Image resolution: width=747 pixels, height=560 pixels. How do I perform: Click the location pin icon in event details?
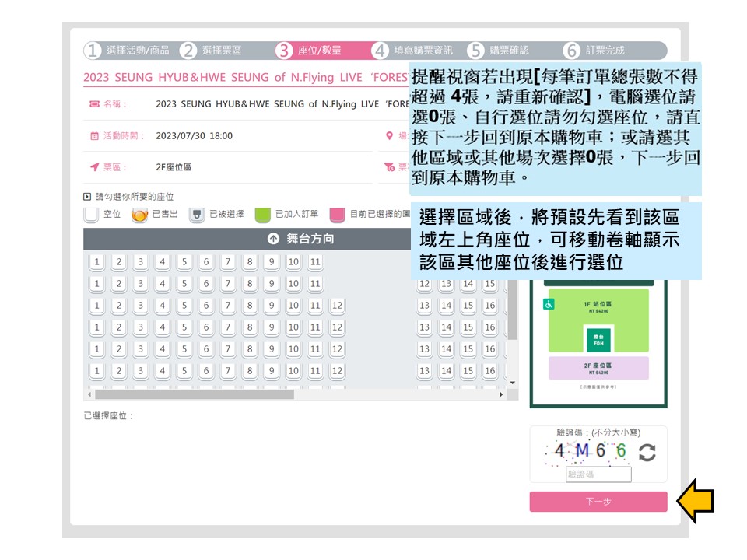[x=389, y=135]
